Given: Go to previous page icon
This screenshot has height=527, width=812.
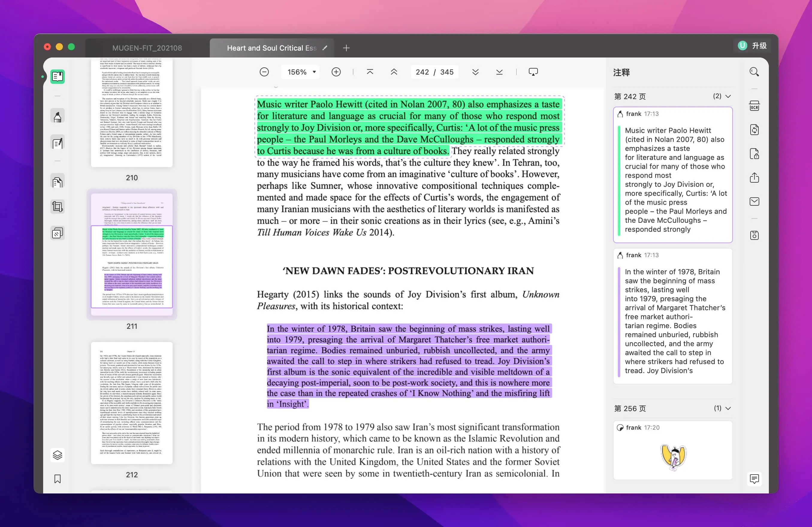Looking at the screenshot, I should click(x=394, y=72).
